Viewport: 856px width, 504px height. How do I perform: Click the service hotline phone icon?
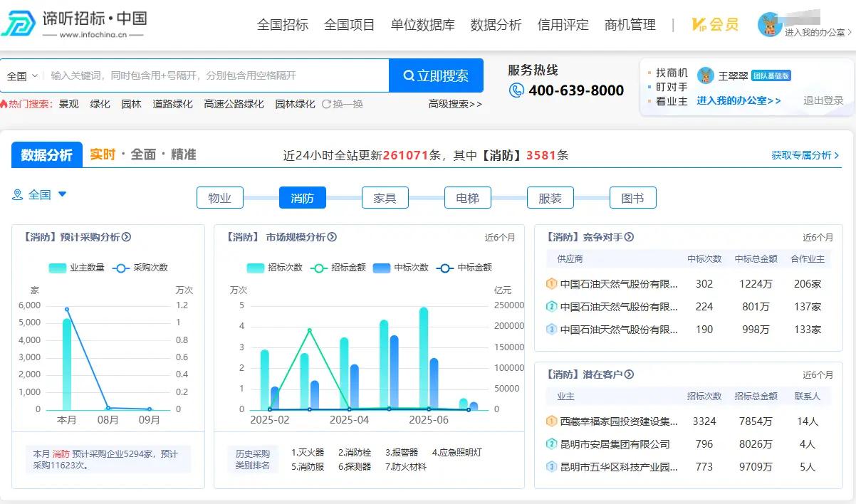pos(516,90)
